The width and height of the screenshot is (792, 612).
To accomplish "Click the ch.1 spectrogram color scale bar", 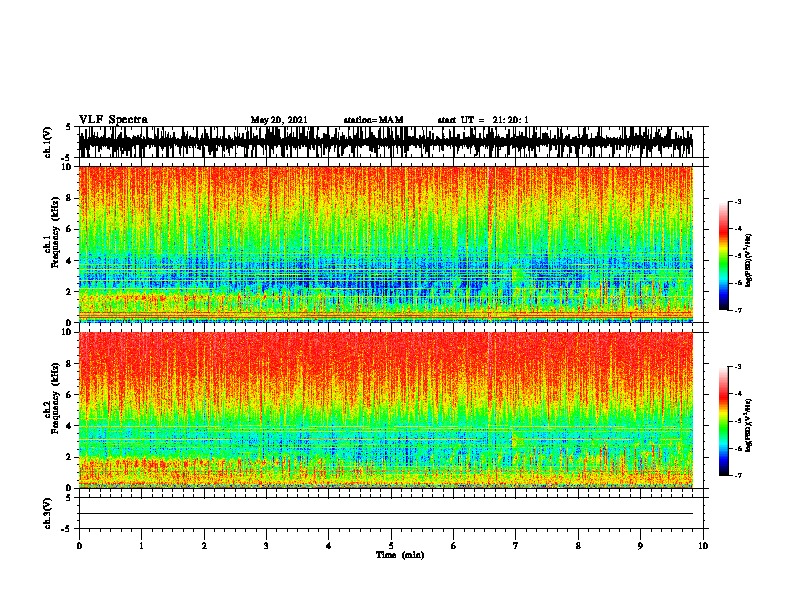I will [723, 256].
